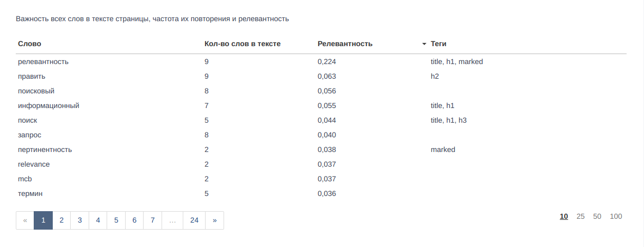Jump to page 4
Screen dimensions: 644x247
pos(98,220)
